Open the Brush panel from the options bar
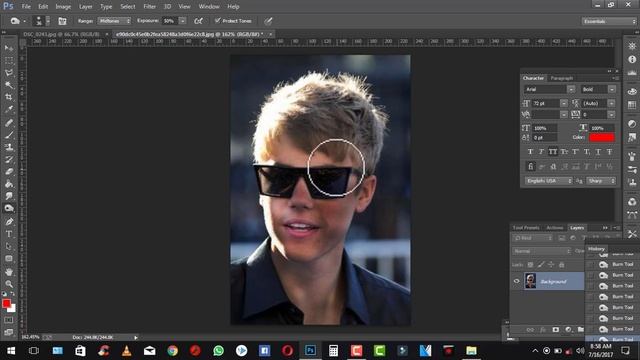Image resolution: width=640 pixels, height=360 pixels. (62, 21)
